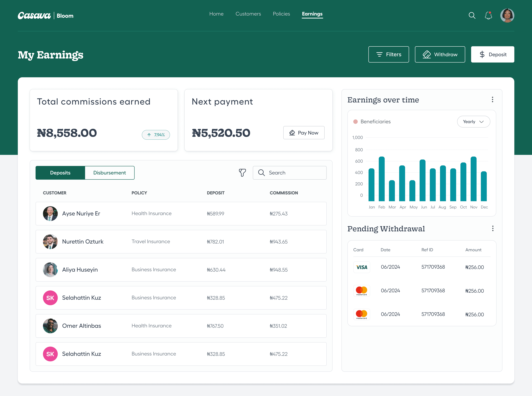This screenshot has width=532, height=396.
Task: Open Pending Withdrawal kebab menu
Action: [493, 228]
